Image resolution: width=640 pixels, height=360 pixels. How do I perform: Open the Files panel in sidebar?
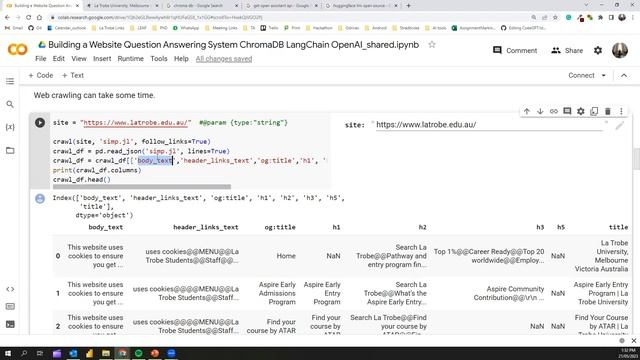coord(10,150)
